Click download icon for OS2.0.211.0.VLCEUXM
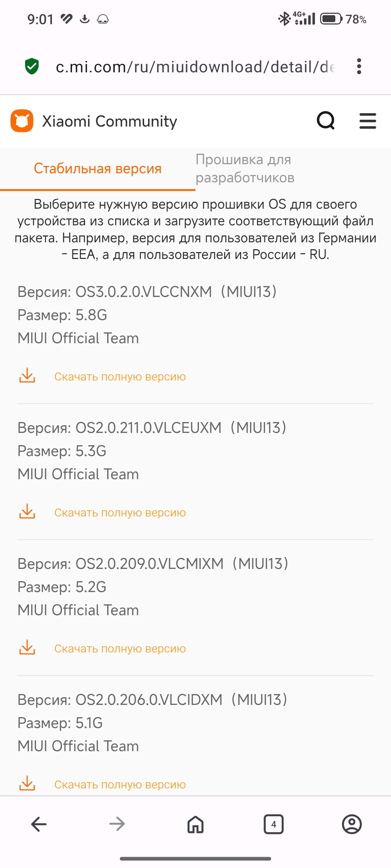 tap(27, 512)
